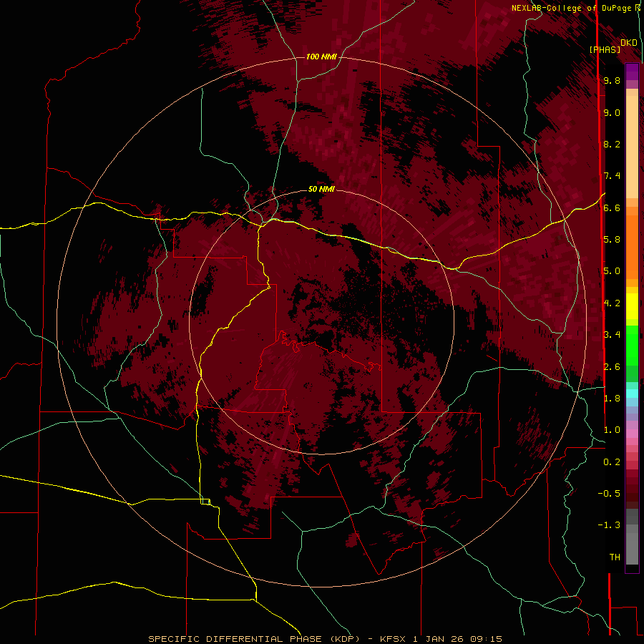Click the 1.8 scale value
The image size is (644, 644).
[x=612, y=399]
